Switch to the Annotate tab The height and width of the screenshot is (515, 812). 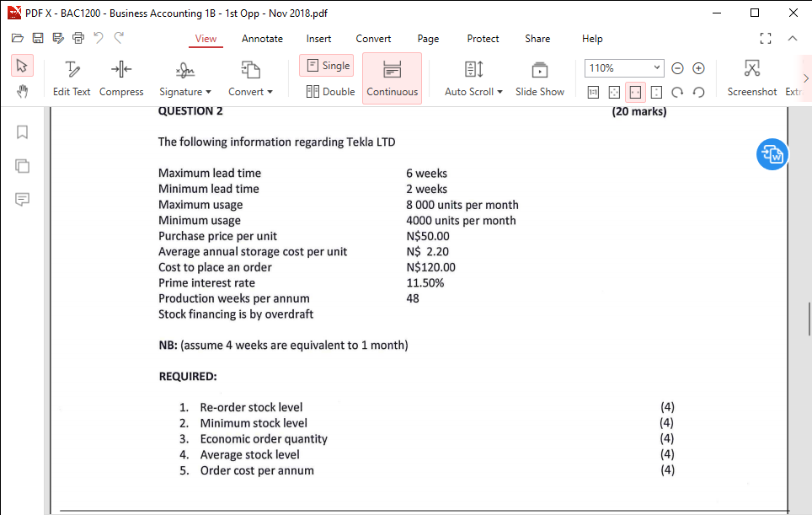click(x=262, y=39)
